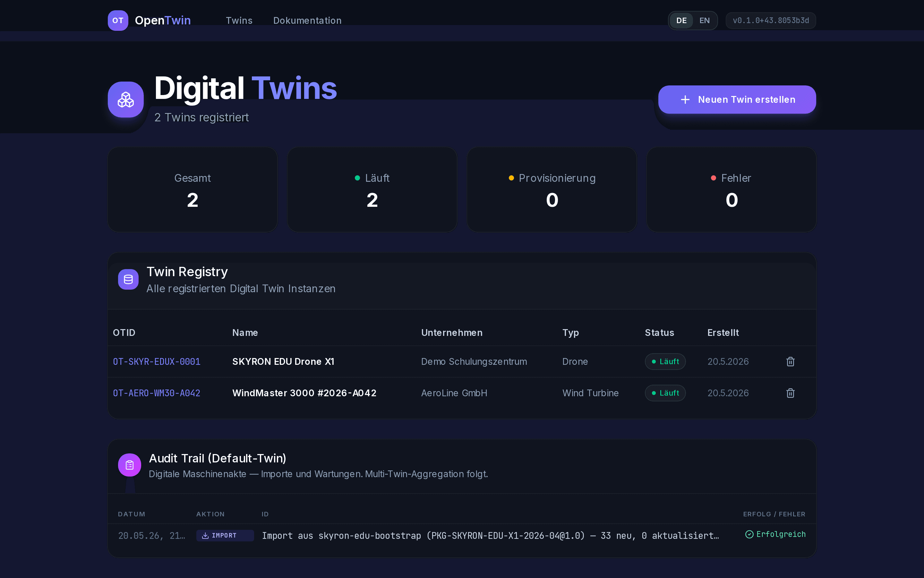Click the ERFOLG / FEHLER column header
This screenshot has height=578, width=924.
pyautogui.click(x=774, y=514)
